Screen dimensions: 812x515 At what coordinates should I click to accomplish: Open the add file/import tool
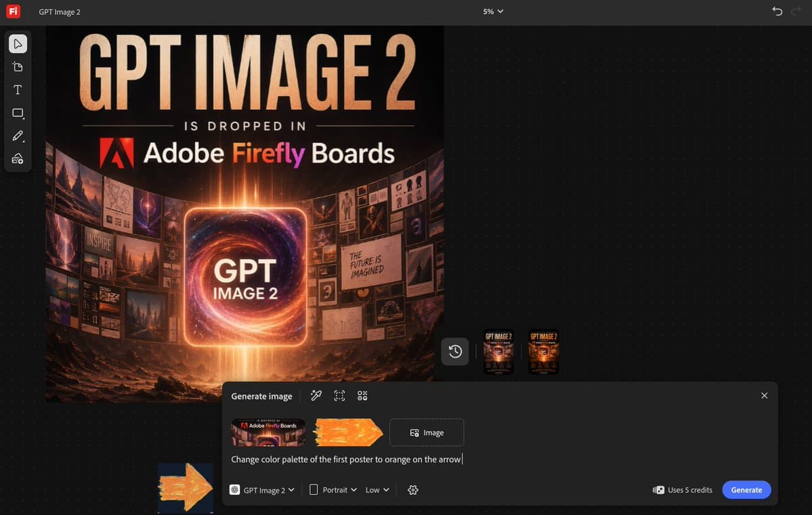tap(18, 66)
